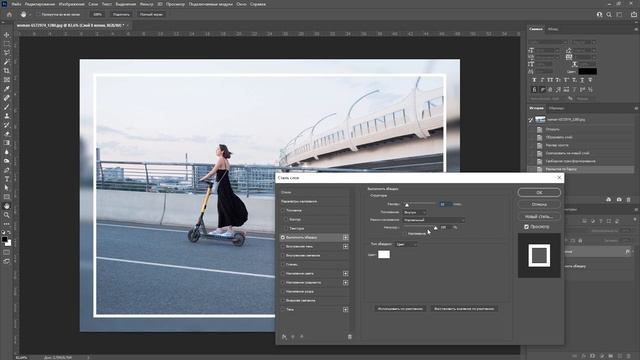Image resolution: width=640 pixels, height=360 pixels.
Task: Select the Frame tool
Action: pos(7,80)
